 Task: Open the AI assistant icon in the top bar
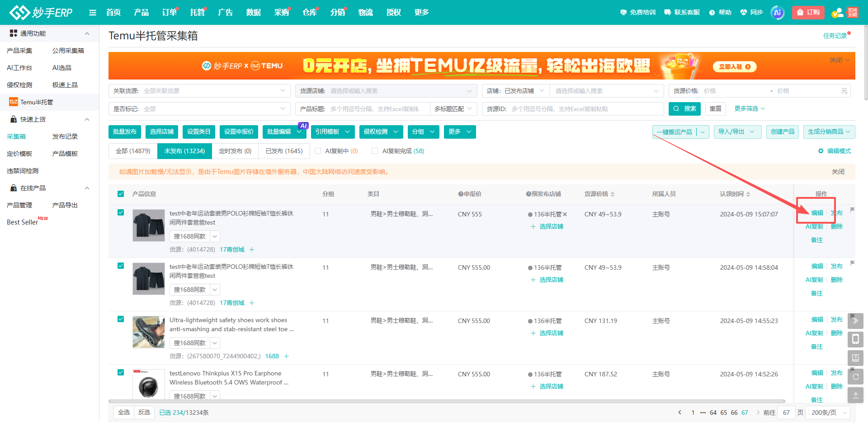778,13
